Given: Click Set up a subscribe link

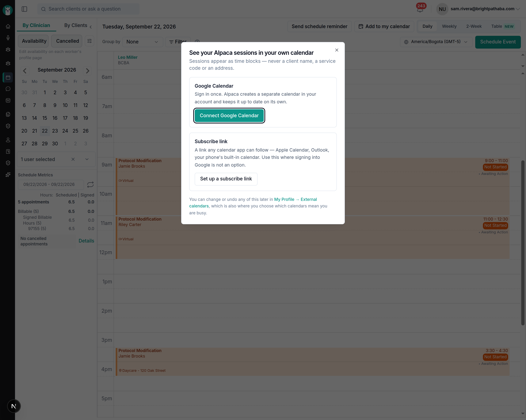Looking at the screenshot, I should pos(226,179).
